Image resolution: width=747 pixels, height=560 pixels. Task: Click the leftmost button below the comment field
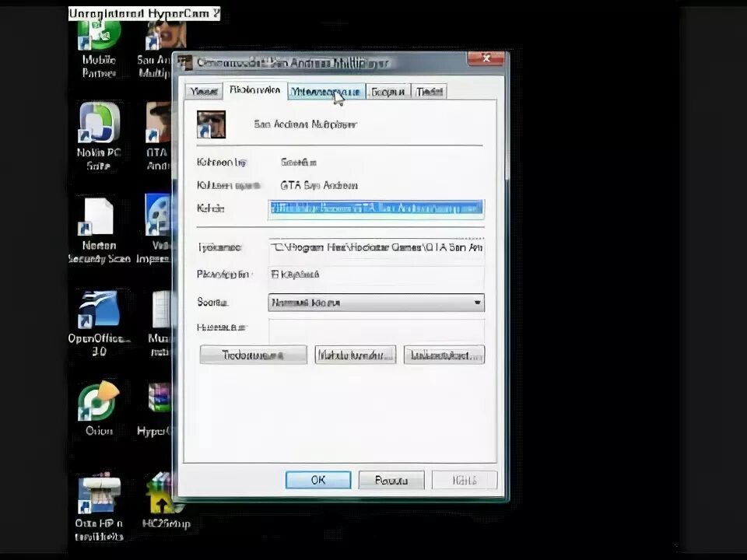coord(253,355)
